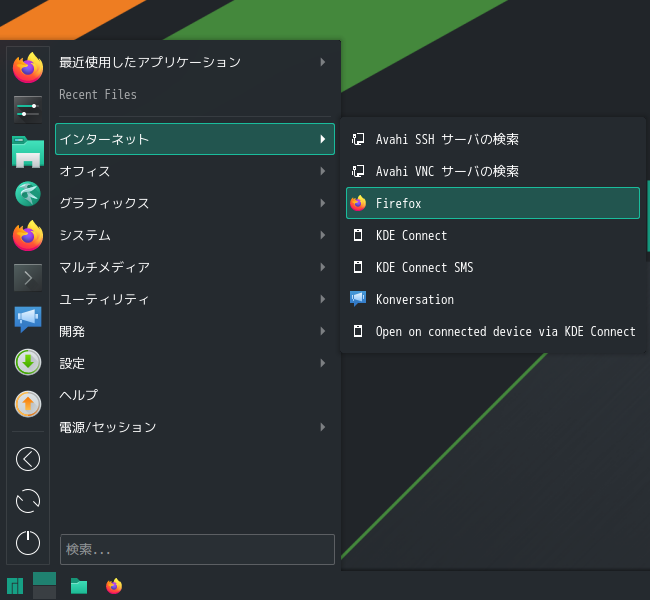Open Avahi VNC サーバの検索 entry
Image resolution: width=650 pixels, height=600 pixels.
point(493,171)
